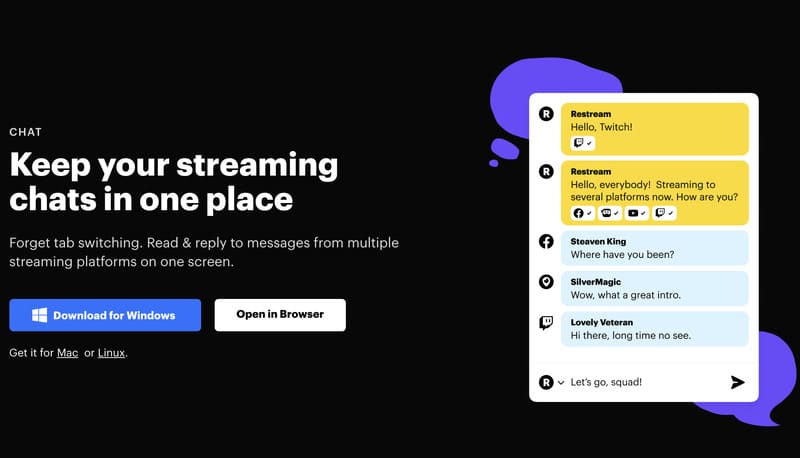Click the SilverMagic username
Screen dimensions: 800x458
click(595, 282)
